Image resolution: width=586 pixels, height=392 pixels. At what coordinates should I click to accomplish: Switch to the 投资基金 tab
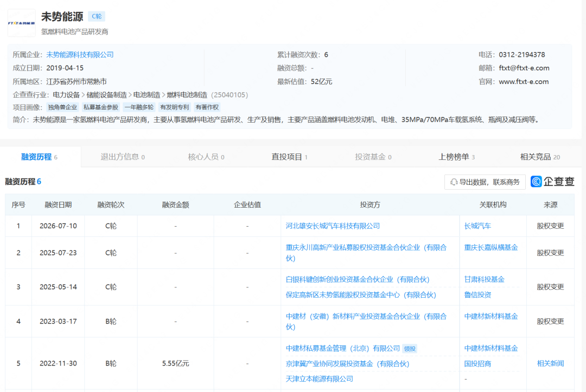(373, 157)
